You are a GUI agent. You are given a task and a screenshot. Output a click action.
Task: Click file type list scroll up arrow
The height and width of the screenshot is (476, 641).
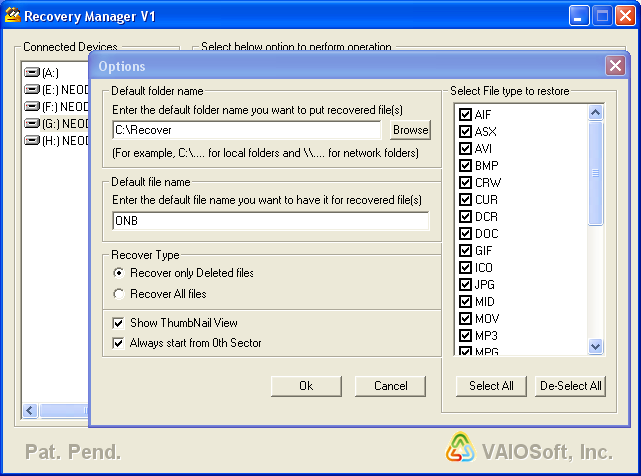pos(596,112)
